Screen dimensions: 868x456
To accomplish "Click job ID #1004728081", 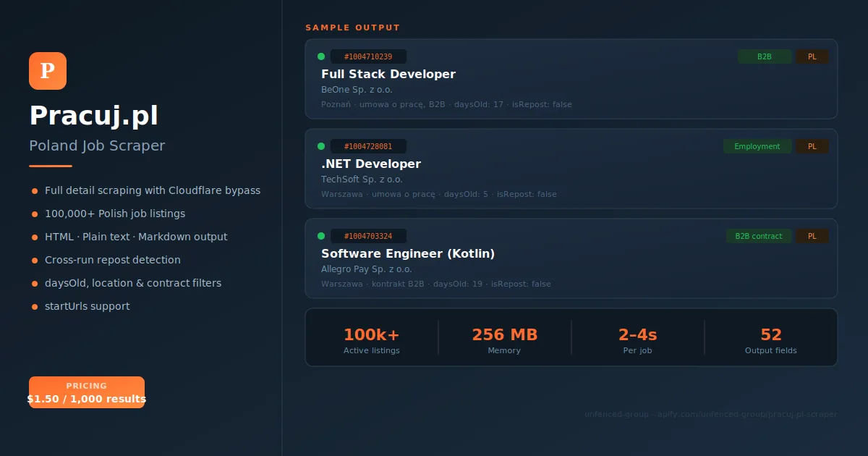I will pyautogui.click(x=368, y=146).
